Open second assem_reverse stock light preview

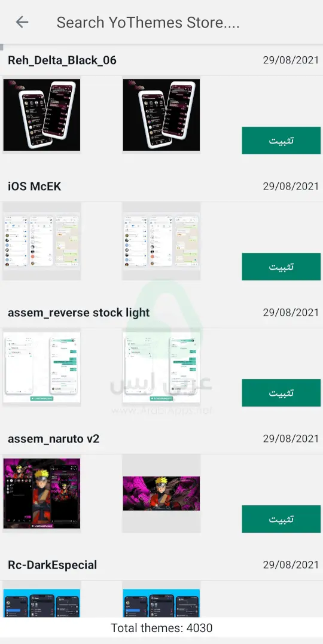161,367
